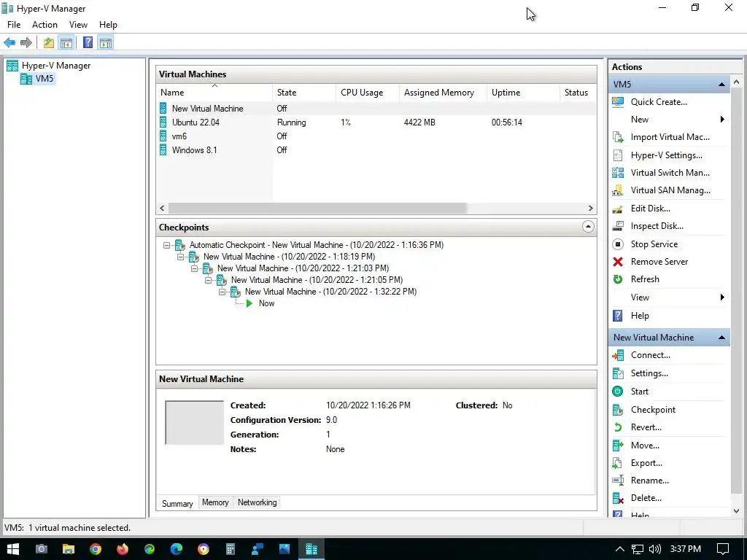Switch to the Memory tab
The height and width of the screenshot is (560, 747).
(215, 502)
